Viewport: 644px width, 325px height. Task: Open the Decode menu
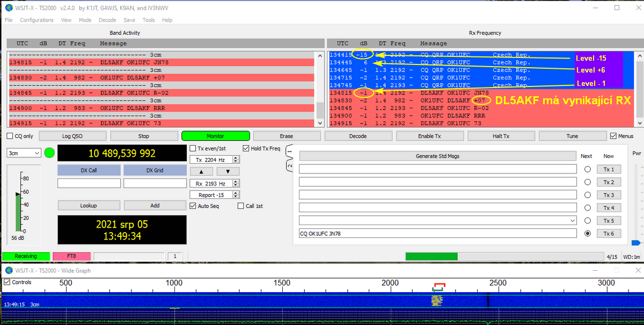click(107, 20)
